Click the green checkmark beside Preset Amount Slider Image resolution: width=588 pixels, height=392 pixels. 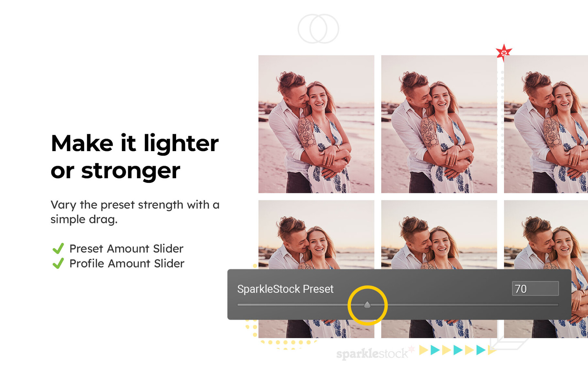click(x=59, y=249)
